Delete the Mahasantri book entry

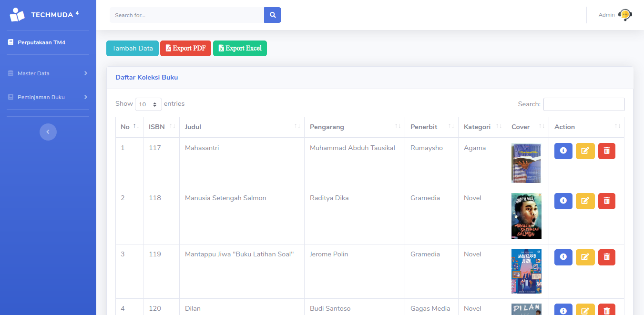pyautogui.click(x=607, y=151)
